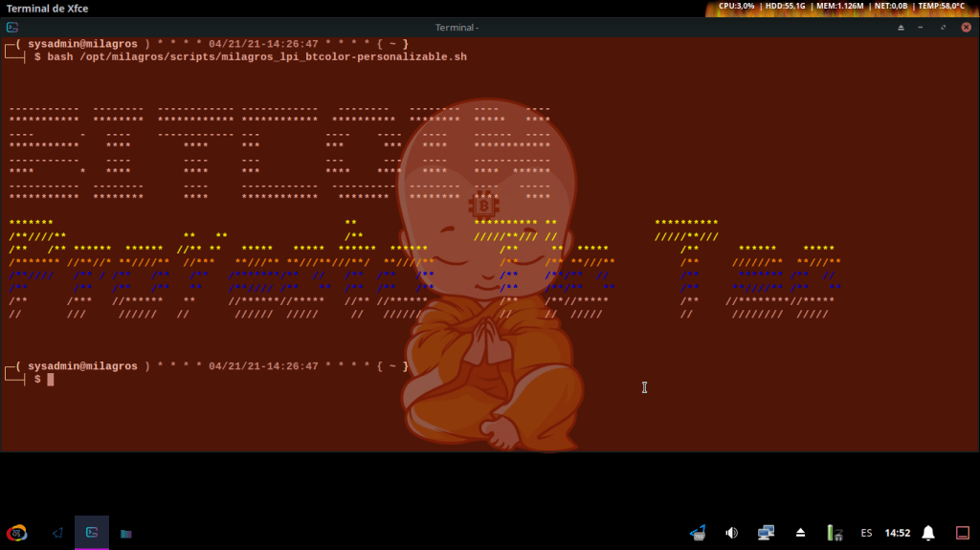
Task: Click the 14:52 clock in taskbar
Action: pyautogui.click(x=898, y=532)
